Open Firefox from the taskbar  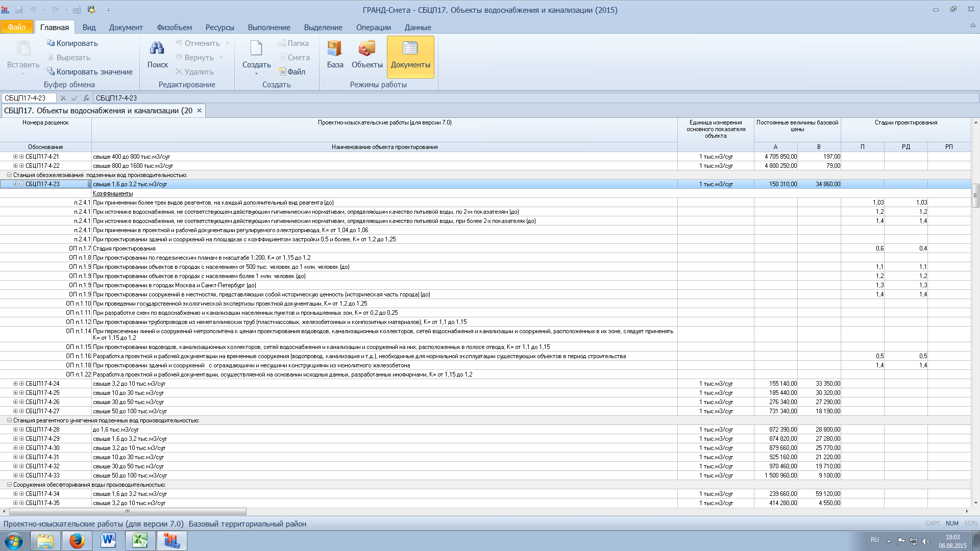77,540
